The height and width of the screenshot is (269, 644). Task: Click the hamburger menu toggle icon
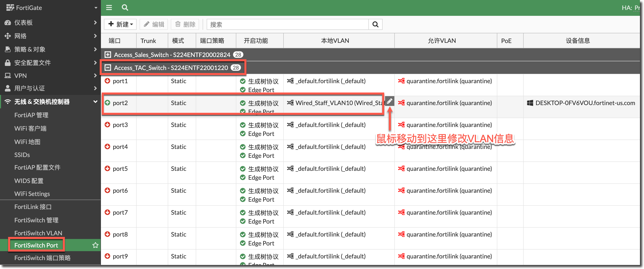point(109,8)
